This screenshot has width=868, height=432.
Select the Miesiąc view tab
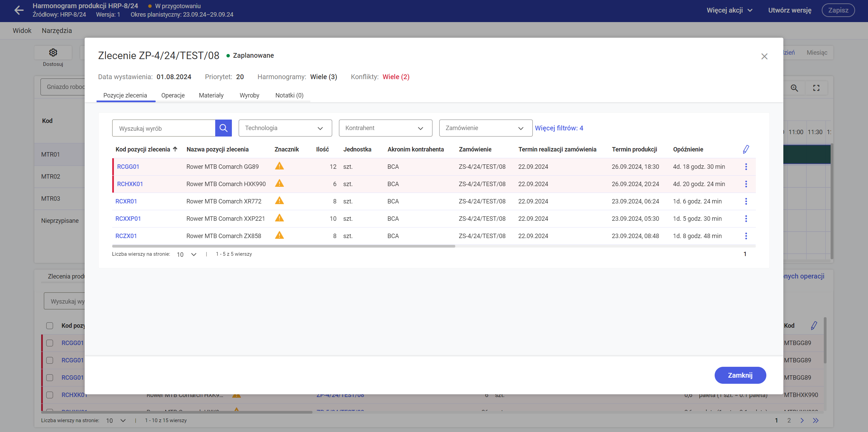click(817, 53)
